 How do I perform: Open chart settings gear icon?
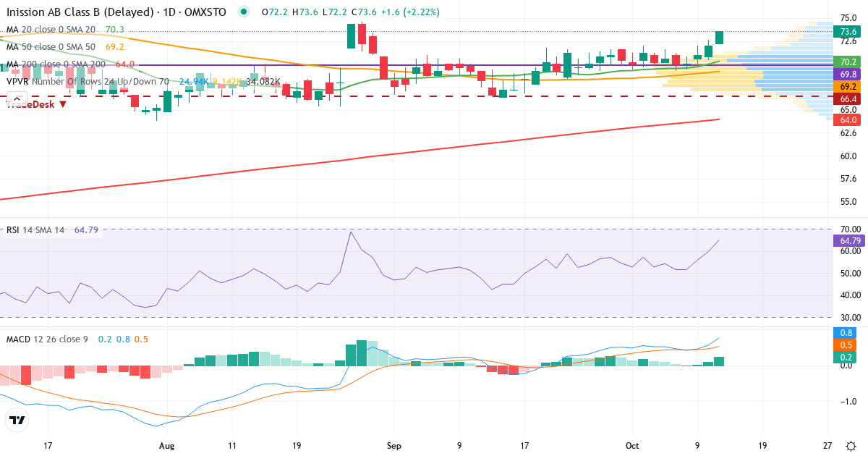[x=851, y=446]
